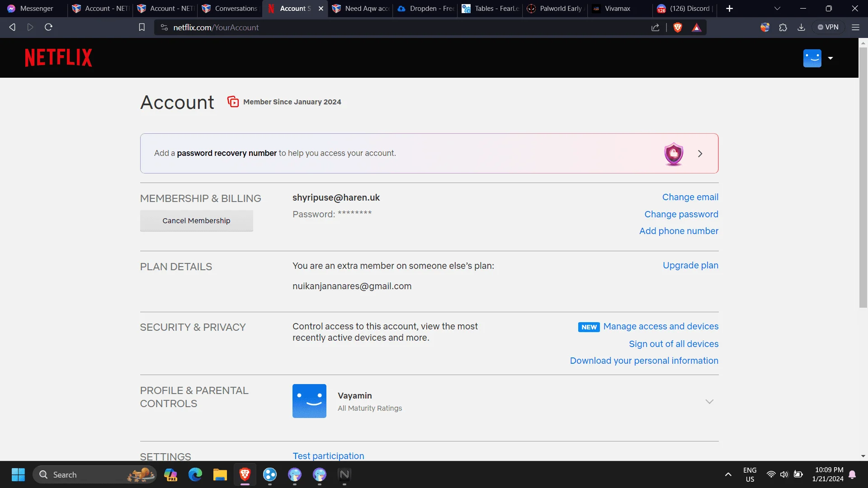
Task: Click the Vayamin profile avatar thumbnail
Action: [x=309, y=401]
